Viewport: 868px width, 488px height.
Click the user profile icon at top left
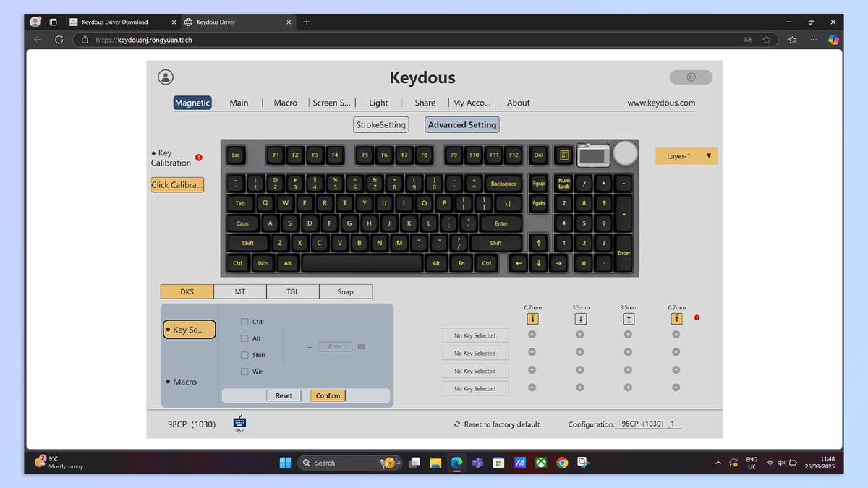[x=166, y=77]
